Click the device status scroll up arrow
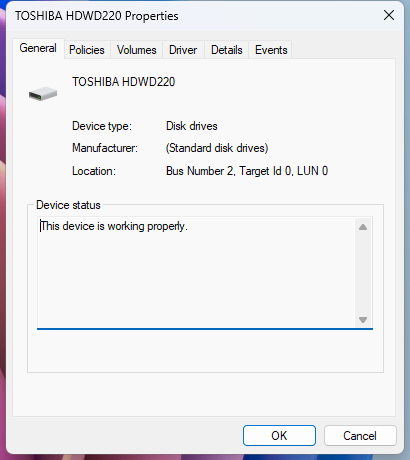410x460 pixels. pyautogui.click(x=363, y=227)
